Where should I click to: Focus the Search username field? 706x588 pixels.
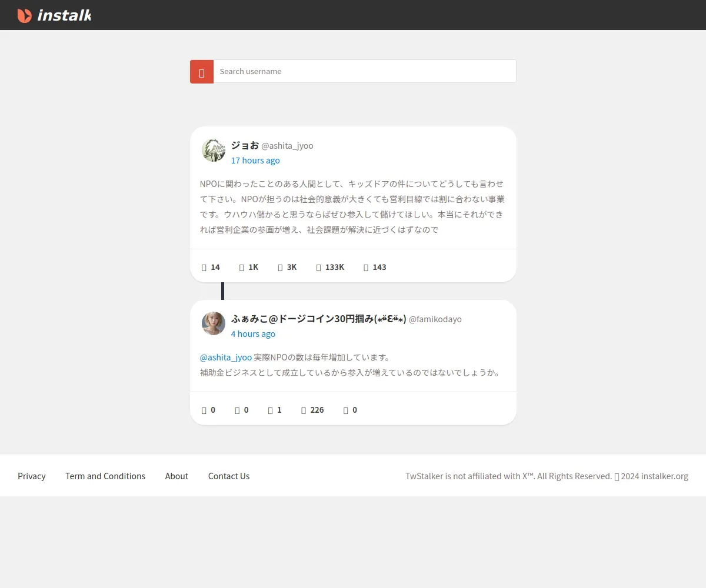[364, 71]
